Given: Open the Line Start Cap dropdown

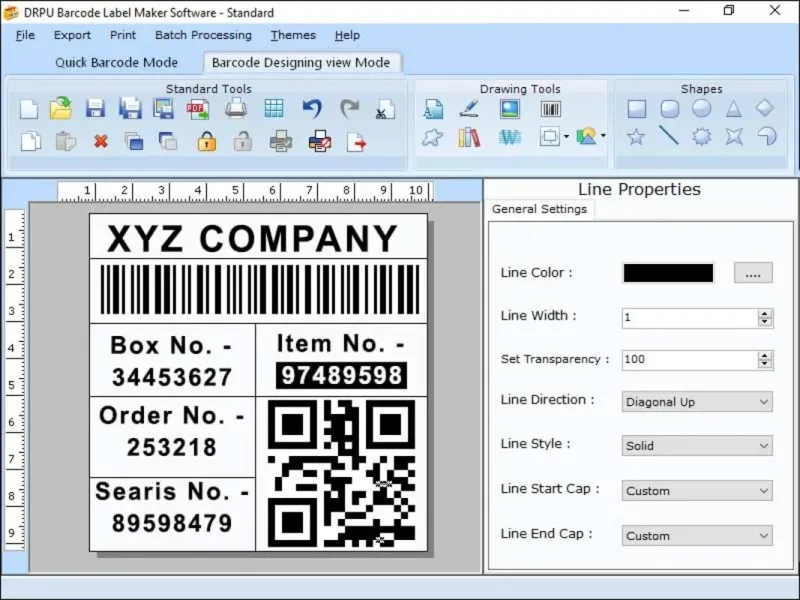Looking at the screenshot, I should [x=697, y=491].
